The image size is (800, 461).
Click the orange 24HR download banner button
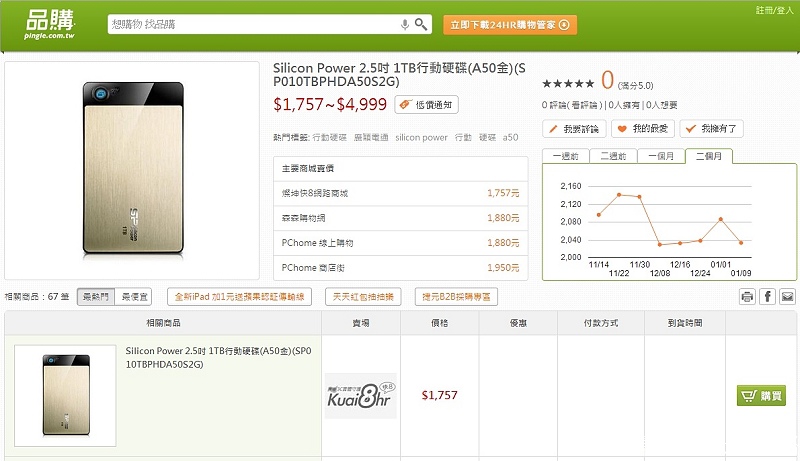pyautogui.click(x=510, y=25)
